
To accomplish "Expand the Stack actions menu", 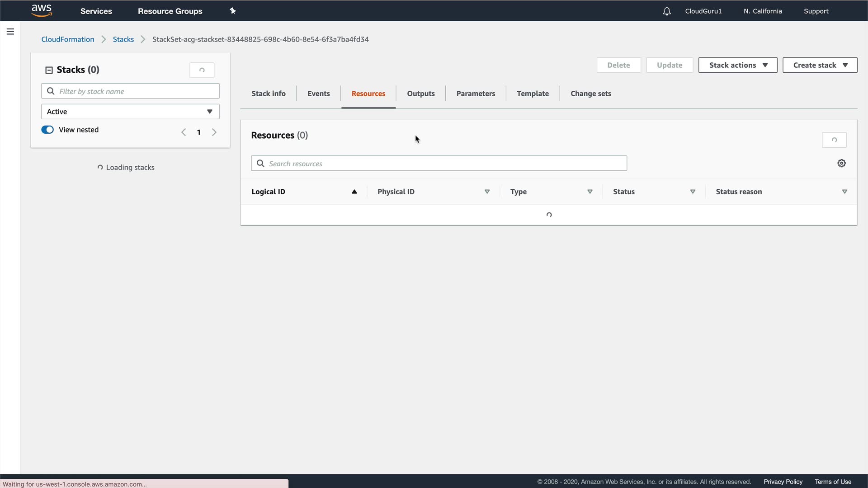I will pyautogui.click(x=737, y=65).
